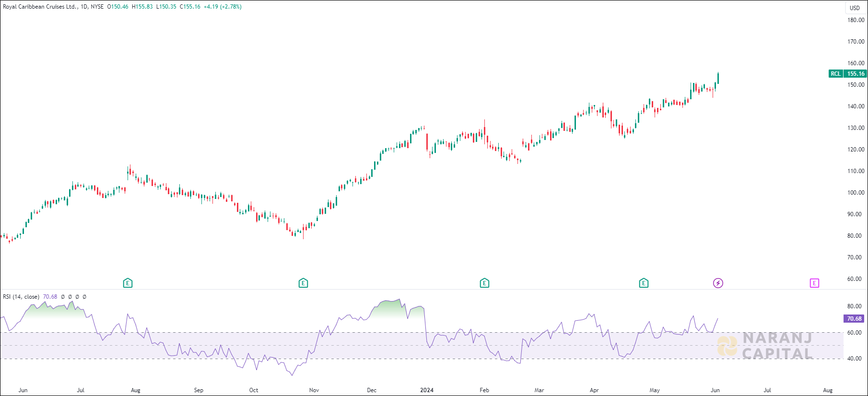Click 160.00 on the price axis
This screenshot has height=396, width=868.
pyautogui.click(x=856, y=63)
